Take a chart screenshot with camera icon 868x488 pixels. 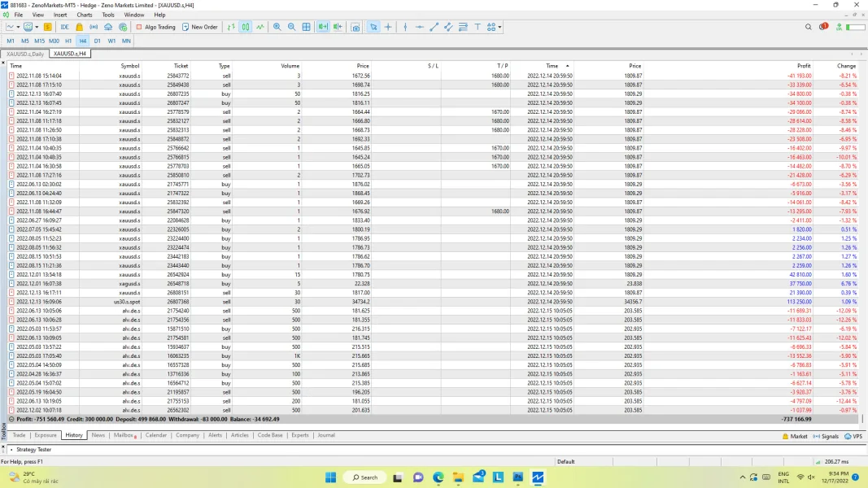coord(355,27)
